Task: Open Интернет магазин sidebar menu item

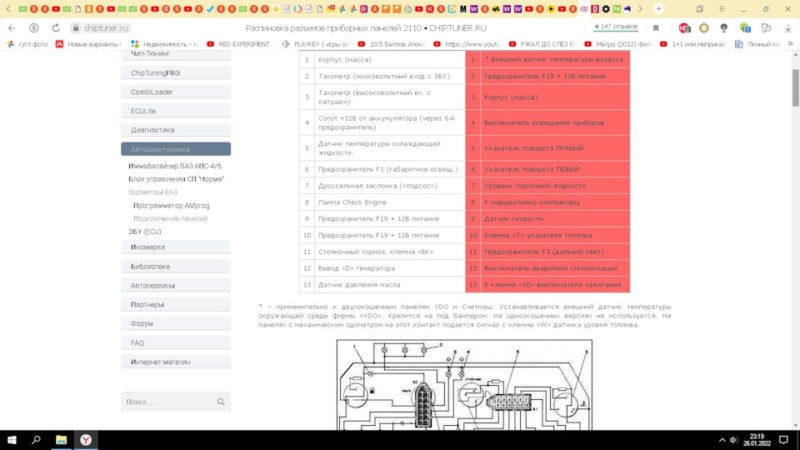Action: (176, 362)
